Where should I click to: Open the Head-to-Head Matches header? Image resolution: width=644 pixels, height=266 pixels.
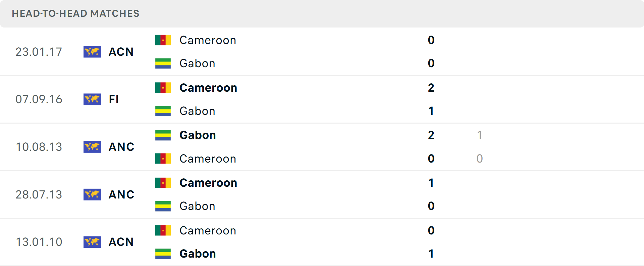(x=75, y=13)
